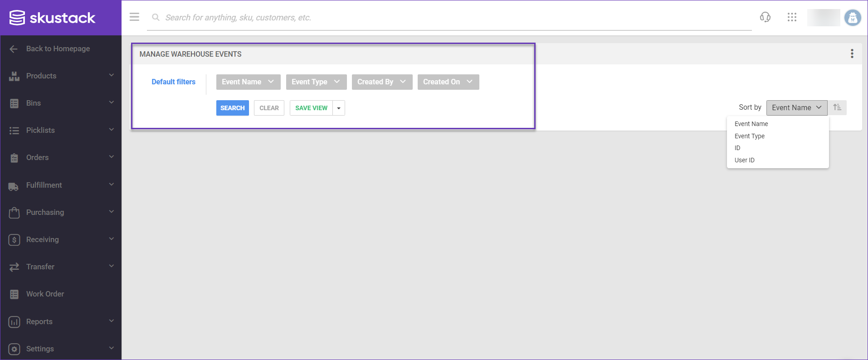Open the Work Order sidebar item

point(45,294)
